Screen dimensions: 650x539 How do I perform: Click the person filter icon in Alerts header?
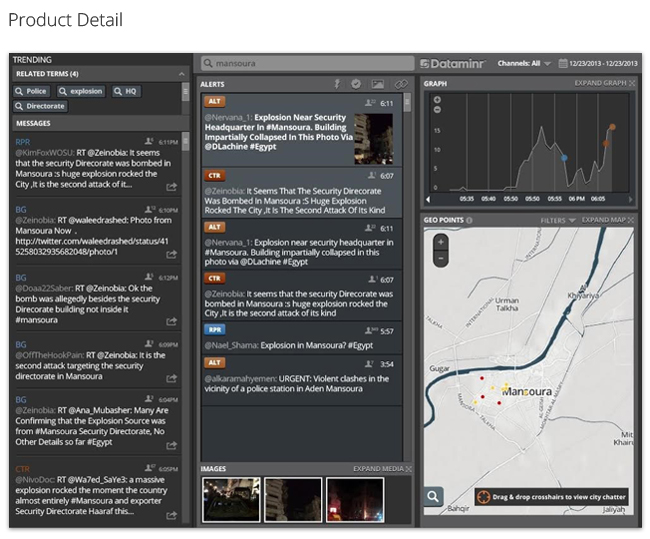336,84
